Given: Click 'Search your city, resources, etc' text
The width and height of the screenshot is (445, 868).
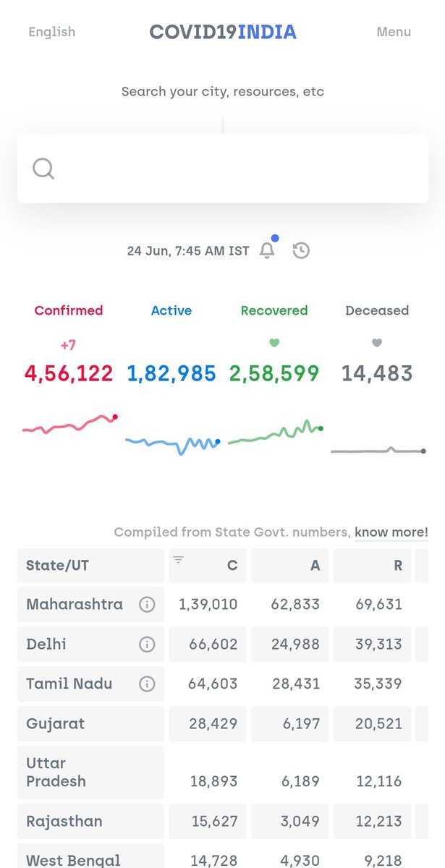Looking at the screenshot, I should [223, 92].
